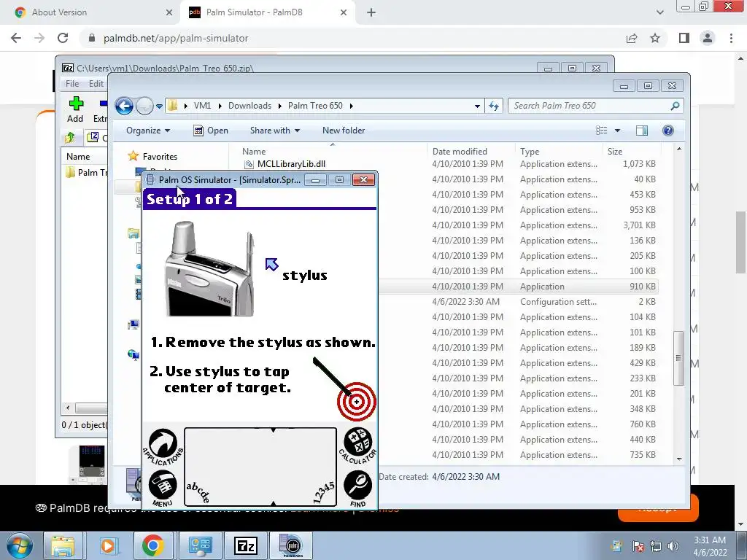Tap the Find silkscreen icon
This screenshot has height=560, width=747.
coord(357,488)
